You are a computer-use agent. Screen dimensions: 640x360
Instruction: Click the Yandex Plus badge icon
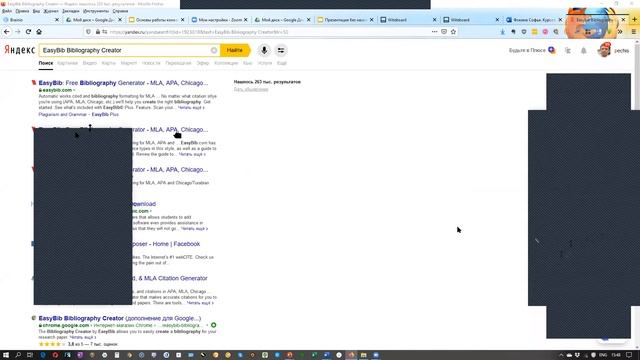coord(552,50)
